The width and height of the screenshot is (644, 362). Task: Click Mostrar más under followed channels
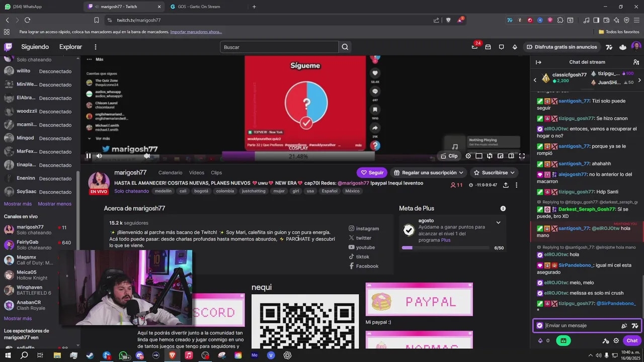tap(18, 204)
